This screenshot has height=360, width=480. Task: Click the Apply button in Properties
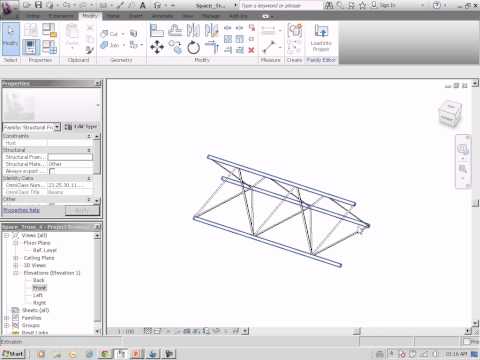click(x=82, y=210)
